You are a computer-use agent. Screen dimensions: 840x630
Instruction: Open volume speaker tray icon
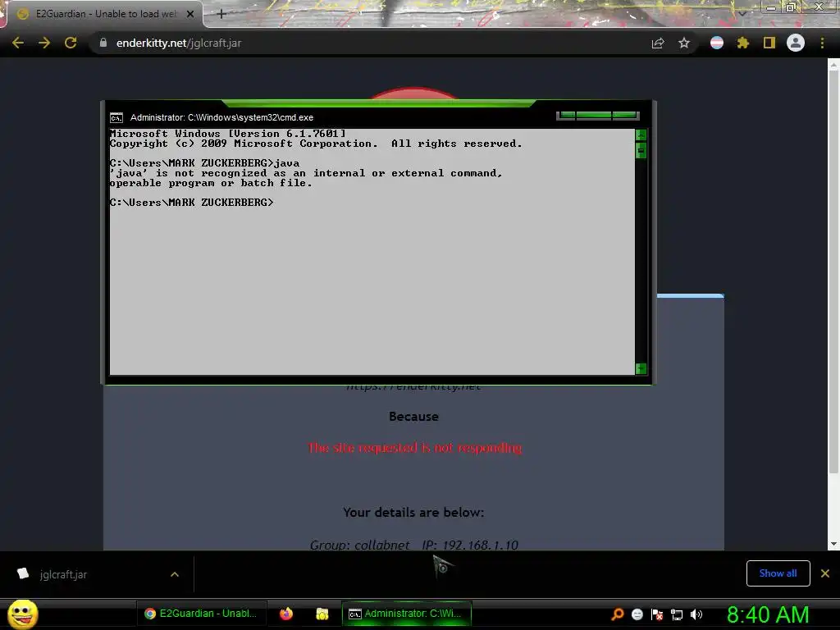point(696,614)
